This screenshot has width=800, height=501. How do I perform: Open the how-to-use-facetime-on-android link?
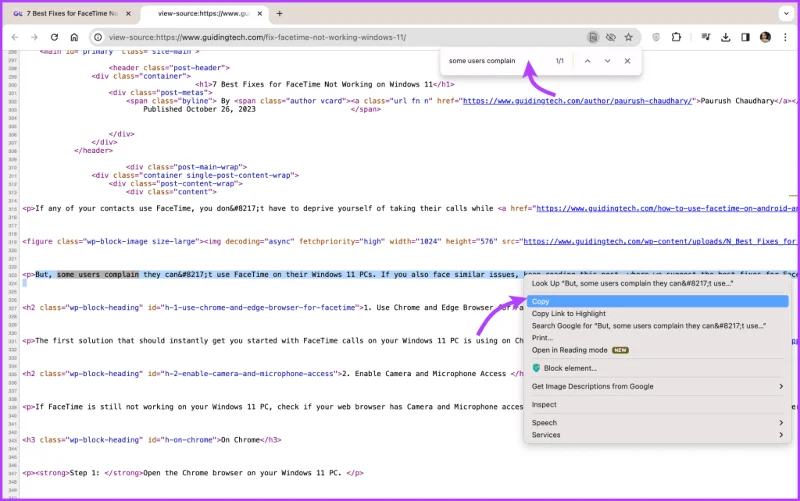tap(666, 208)
